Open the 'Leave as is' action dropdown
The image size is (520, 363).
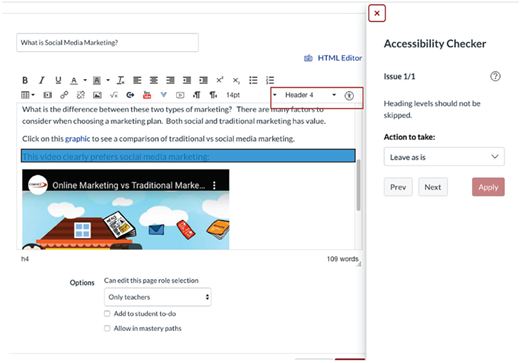tap(444, 157)
